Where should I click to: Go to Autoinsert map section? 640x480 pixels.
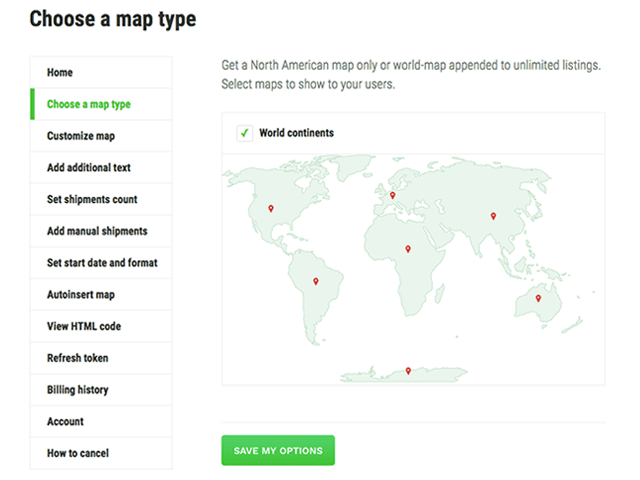pos(81,295)
